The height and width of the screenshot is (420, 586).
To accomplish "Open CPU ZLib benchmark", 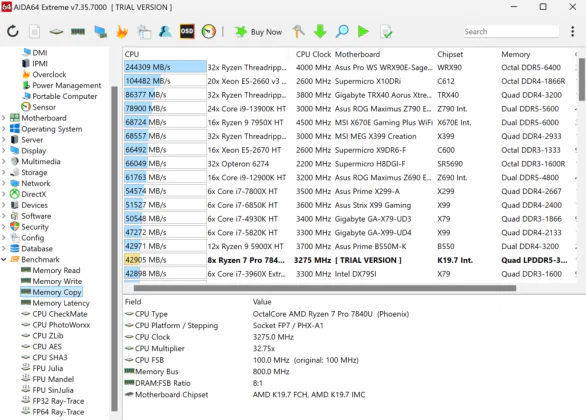I will tap(48, 336).
